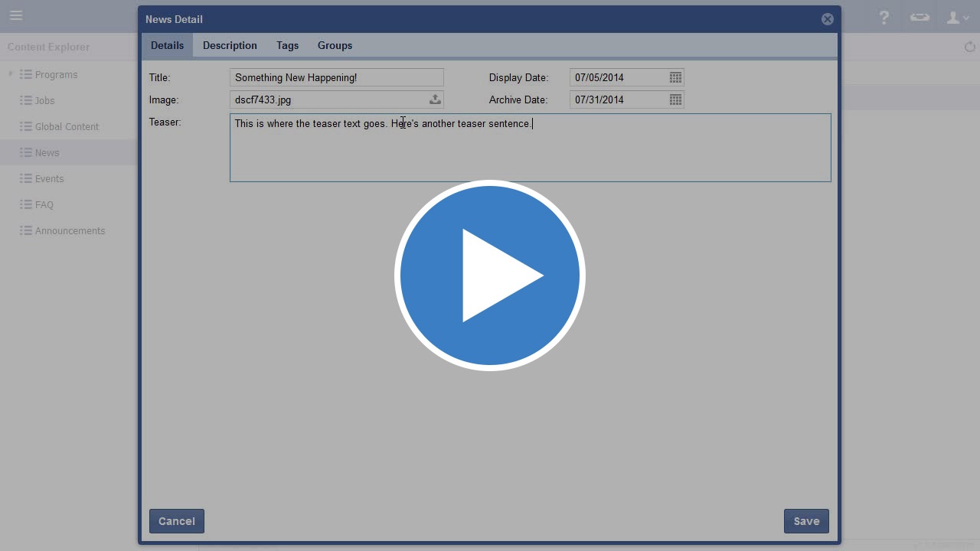Open the Groups tab

point(335,45)
